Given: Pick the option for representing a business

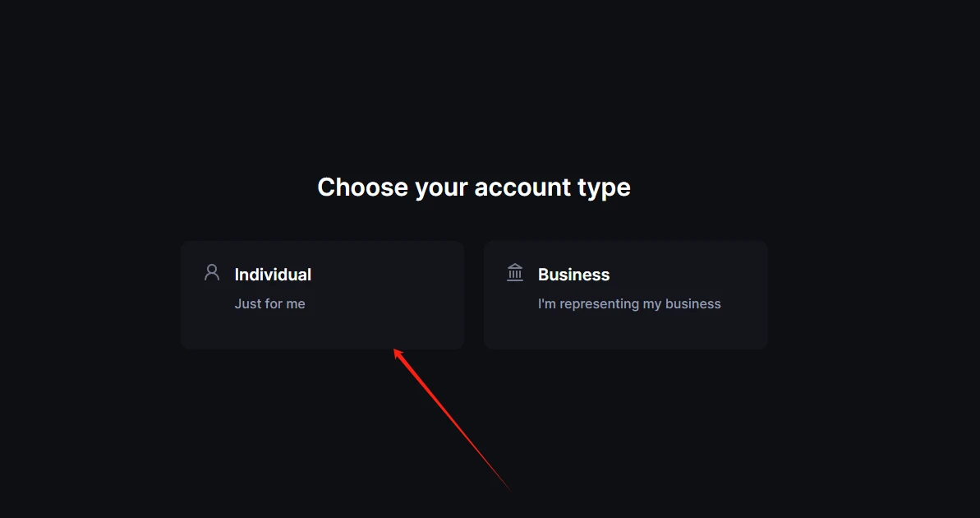Looking at the screenshot, I should [x=625, y=294].
